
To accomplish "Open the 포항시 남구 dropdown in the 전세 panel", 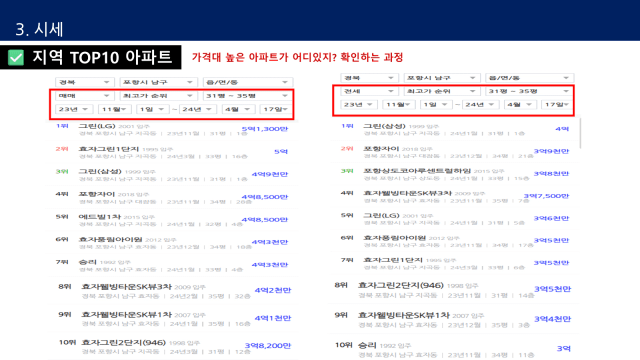I will (441, 78).
